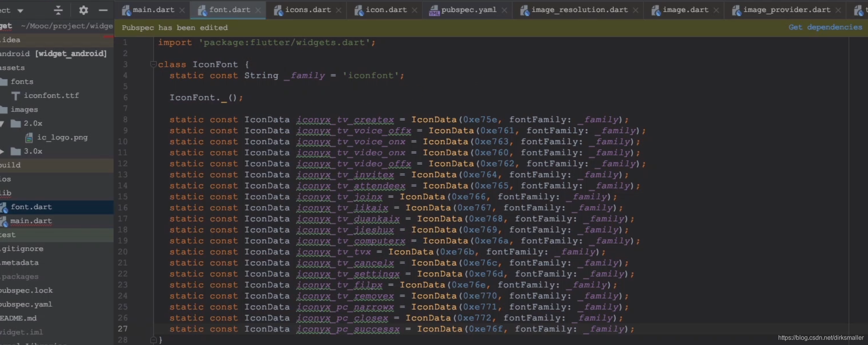Image resolution: width=868 pixels, height=345 pixels.
Task: Select the lib folder in tree
Action: pos(5,193)
